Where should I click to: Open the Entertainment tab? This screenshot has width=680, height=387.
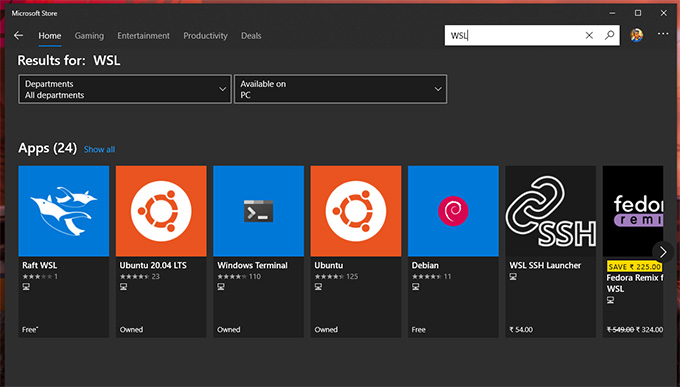coord(144,36)
